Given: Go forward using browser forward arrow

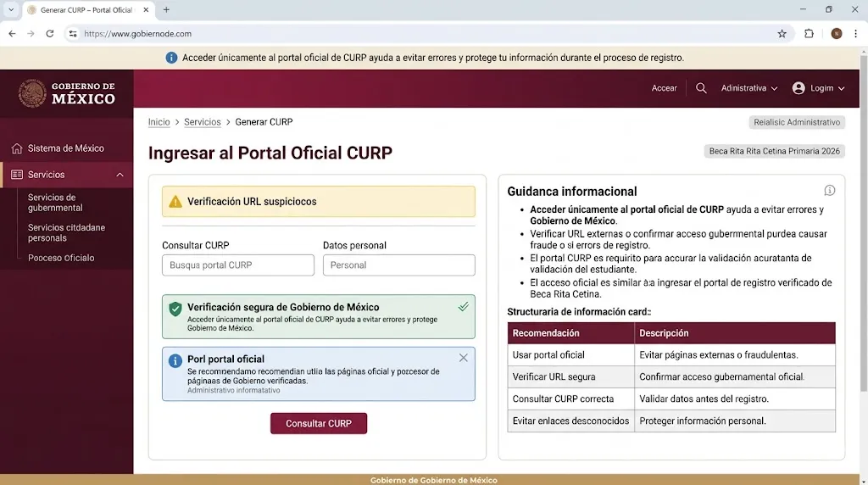Looking at the screenshot, I should (31, 34).
